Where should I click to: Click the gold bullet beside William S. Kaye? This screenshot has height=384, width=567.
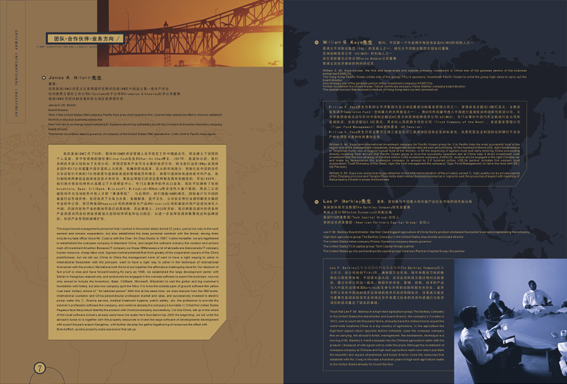pos(317,43)
